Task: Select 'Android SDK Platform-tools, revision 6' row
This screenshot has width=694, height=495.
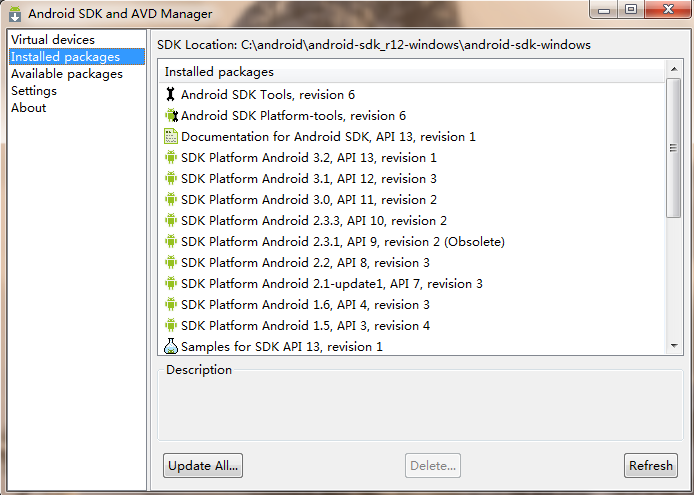Action: pyautogui.click(x=412, y=116)
